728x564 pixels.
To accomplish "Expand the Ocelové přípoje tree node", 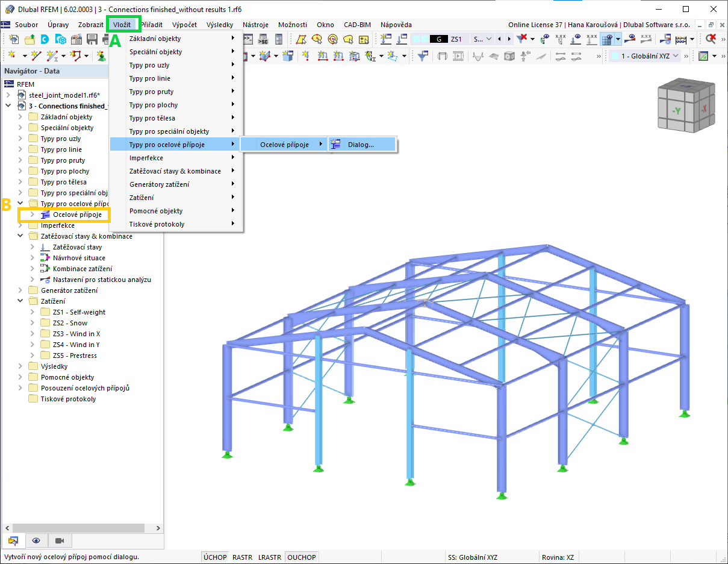I will (x=33, y=215).
